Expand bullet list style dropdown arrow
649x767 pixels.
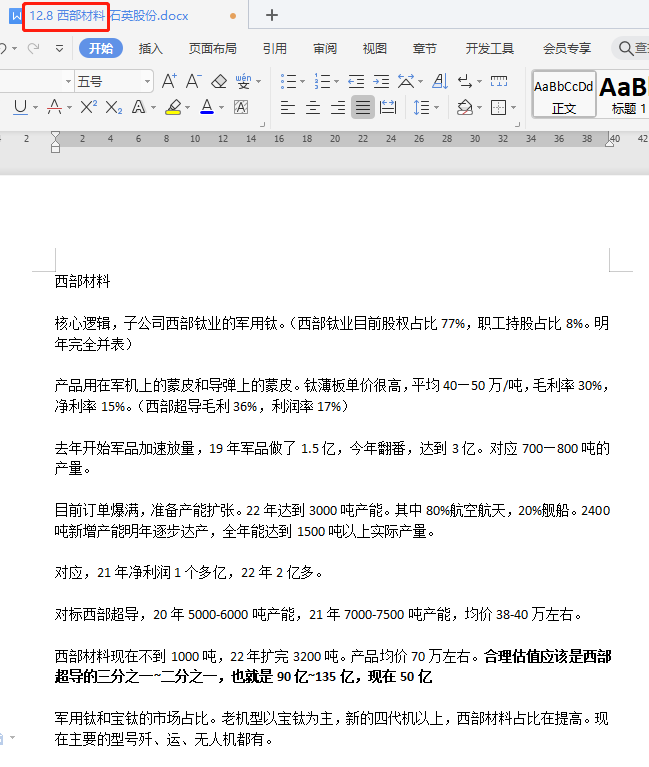[x=302, y=82]
